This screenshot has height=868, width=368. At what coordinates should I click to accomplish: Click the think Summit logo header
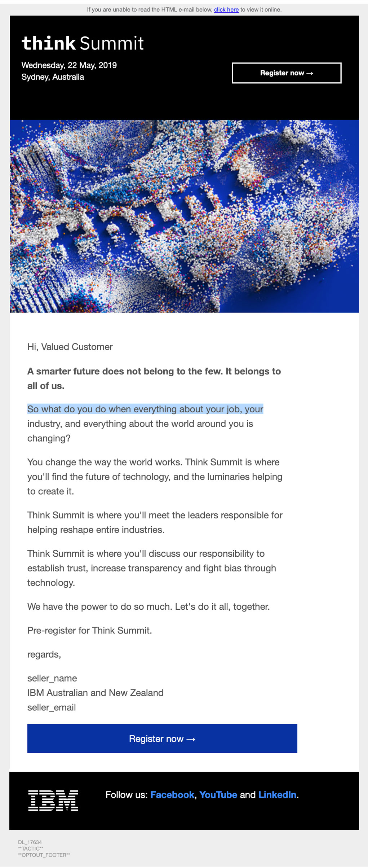[83, 43]
